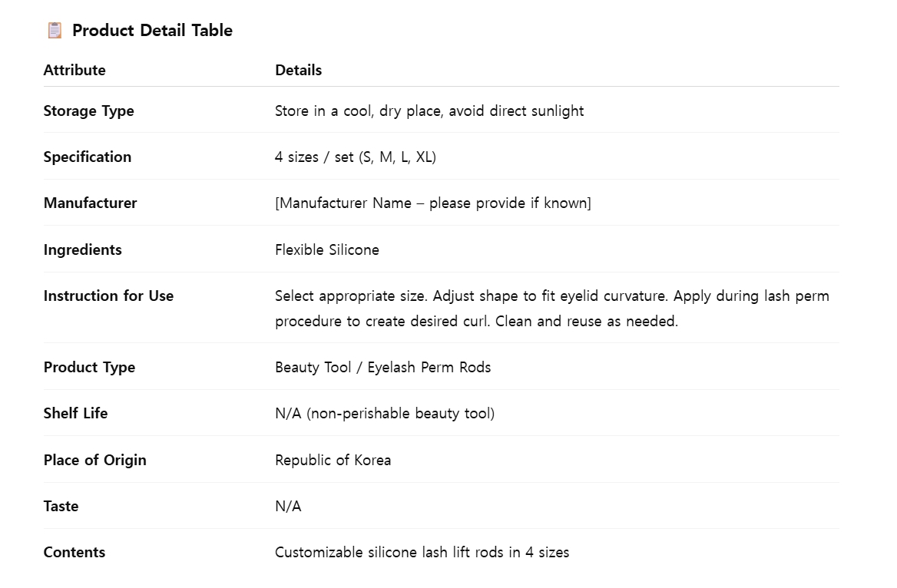Viewport: 897px width, 588px height.
Task: Click the lash perm instruction paragraph
Action: (552, 309)
